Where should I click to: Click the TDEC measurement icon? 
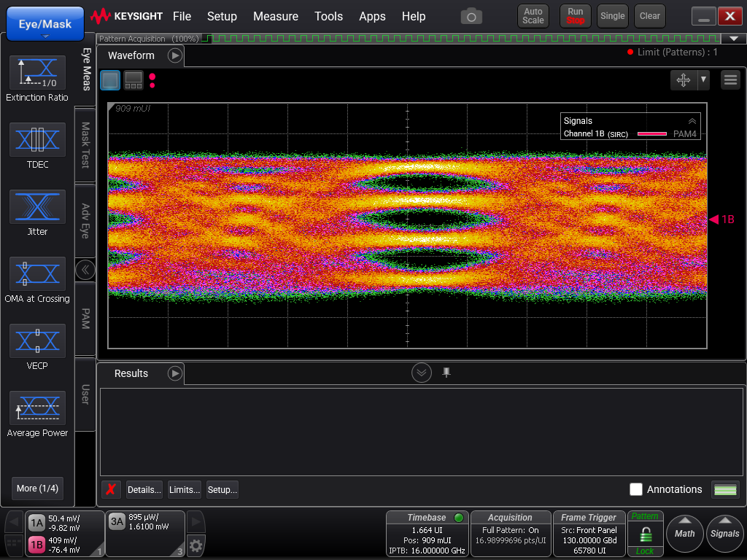tap(37, 139)
